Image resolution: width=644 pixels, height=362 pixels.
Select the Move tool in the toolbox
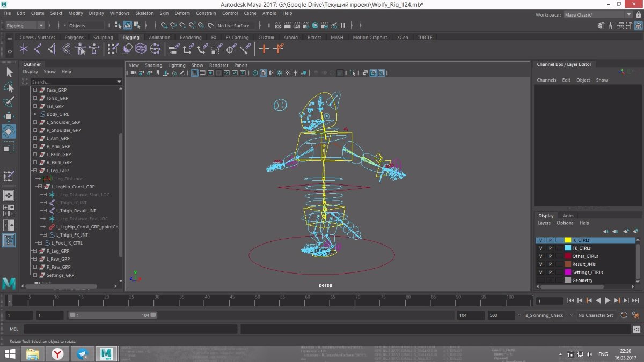pos(9,117)
